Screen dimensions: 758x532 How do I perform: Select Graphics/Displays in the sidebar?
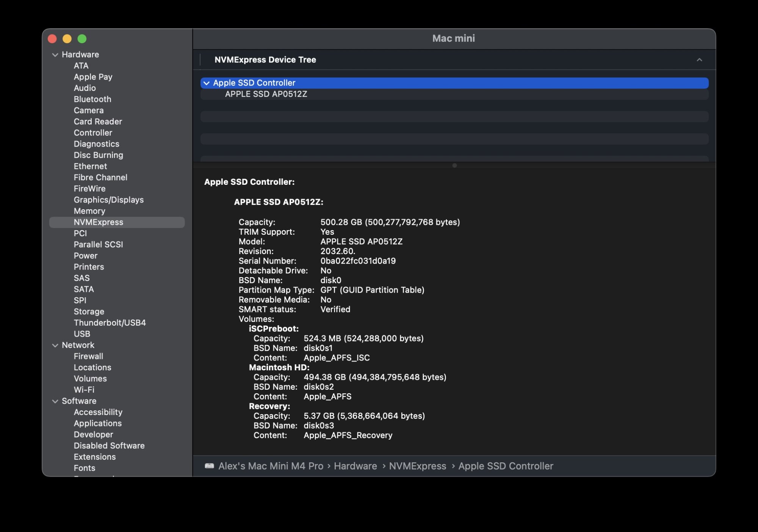point(109,200)
